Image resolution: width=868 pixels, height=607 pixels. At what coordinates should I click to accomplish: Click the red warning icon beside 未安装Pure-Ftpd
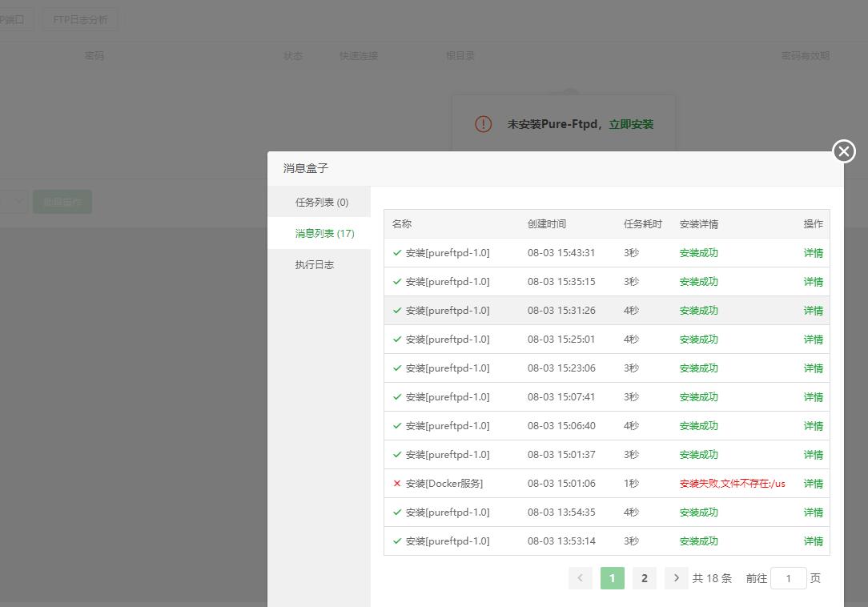[x=484, y=124]
